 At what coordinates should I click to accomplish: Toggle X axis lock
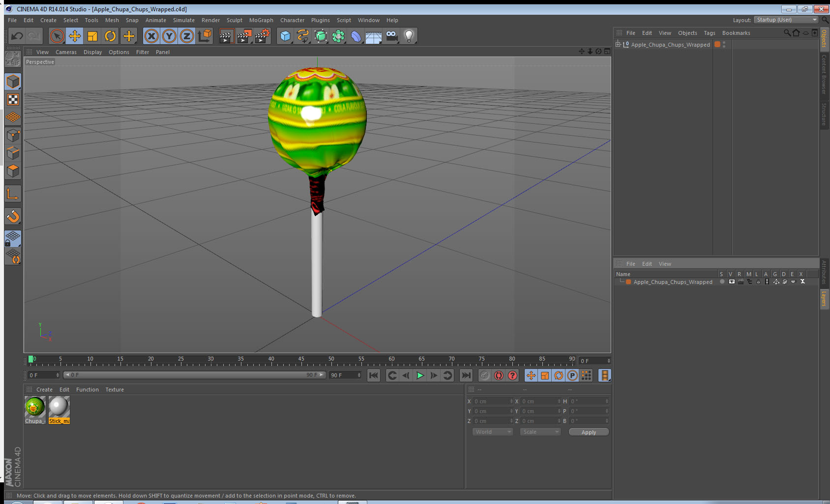point(151,36)
